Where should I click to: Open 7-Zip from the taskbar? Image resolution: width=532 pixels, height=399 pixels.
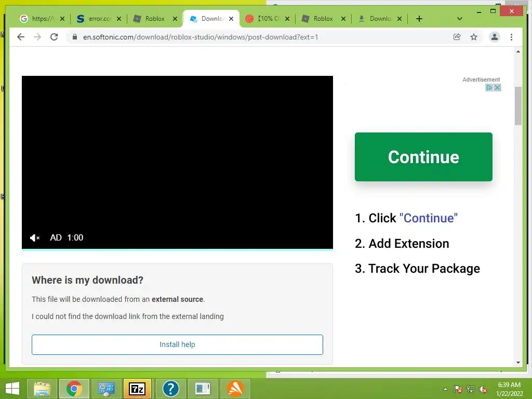pos(137,389)
